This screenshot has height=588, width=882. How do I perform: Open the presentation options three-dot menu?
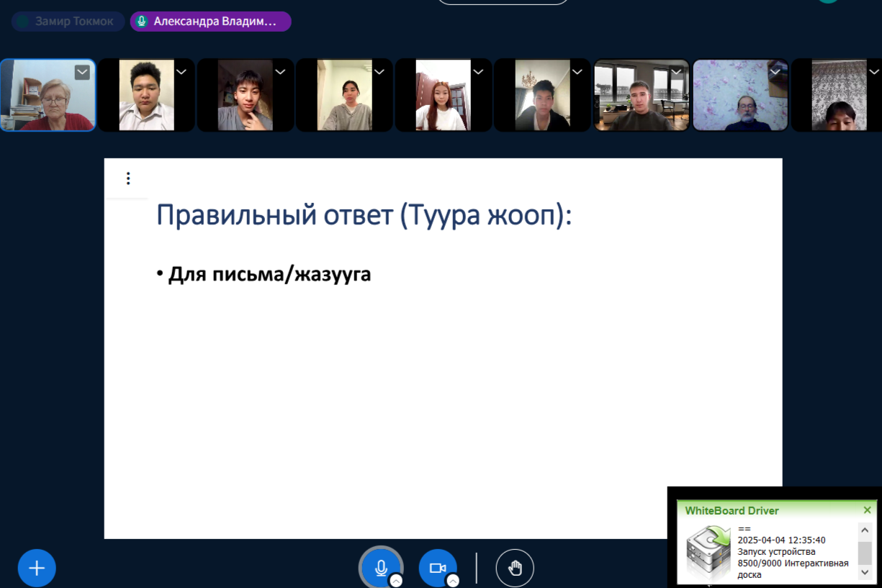coord(128,178)
